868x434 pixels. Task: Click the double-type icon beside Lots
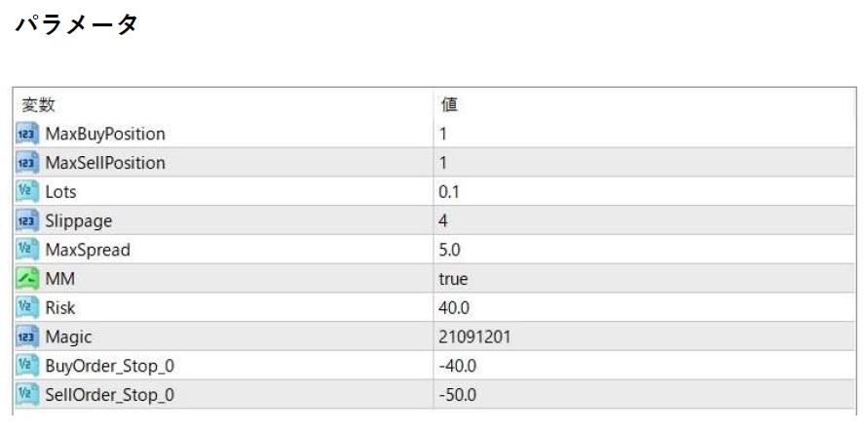click(x=28, y=192)
